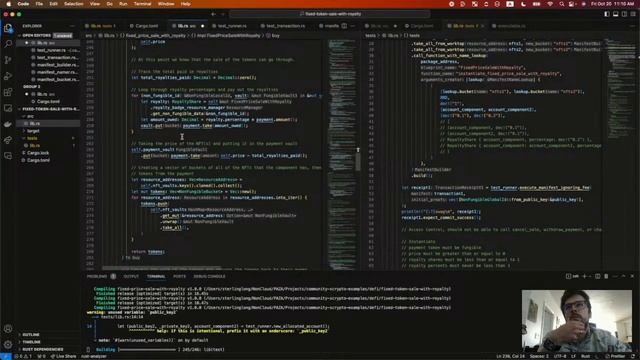
Task: Click the left editor minimap
Action: coord(342,154)
